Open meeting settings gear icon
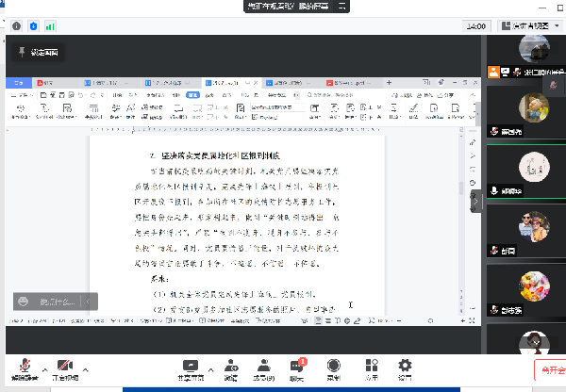This screenshot has height=392, width=566. (405, 367)
